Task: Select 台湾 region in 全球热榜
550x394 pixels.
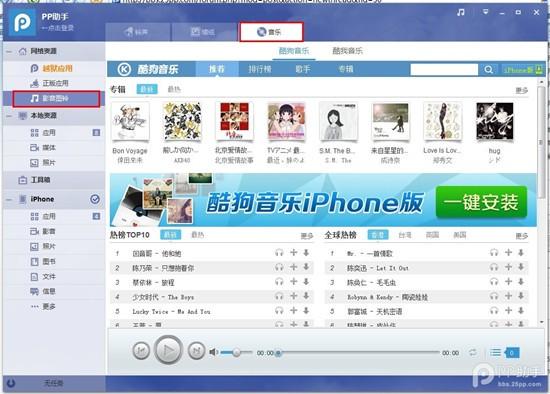Action: click(x=405, y=235)
